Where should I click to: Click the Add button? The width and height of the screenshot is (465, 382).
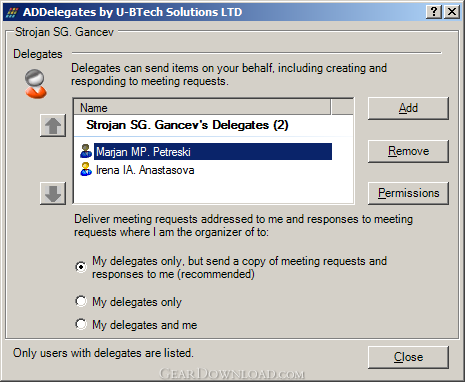[x=408, y=108]
